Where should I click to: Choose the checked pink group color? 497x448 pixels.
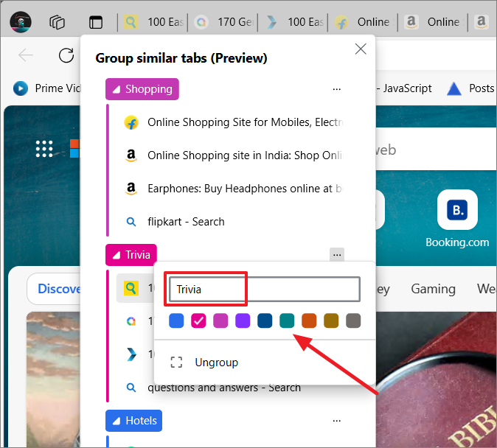tap(198, 321)
